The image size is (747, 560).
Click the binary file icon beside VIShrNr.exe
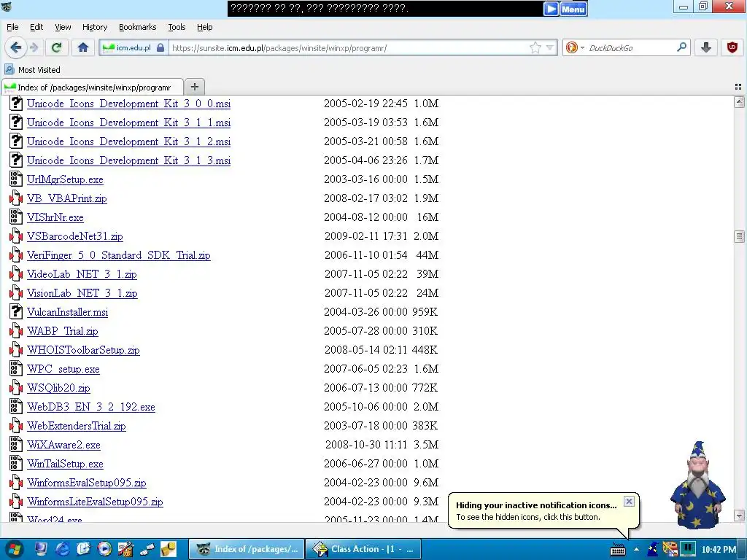pyautogui.click(x=16, y=217)
